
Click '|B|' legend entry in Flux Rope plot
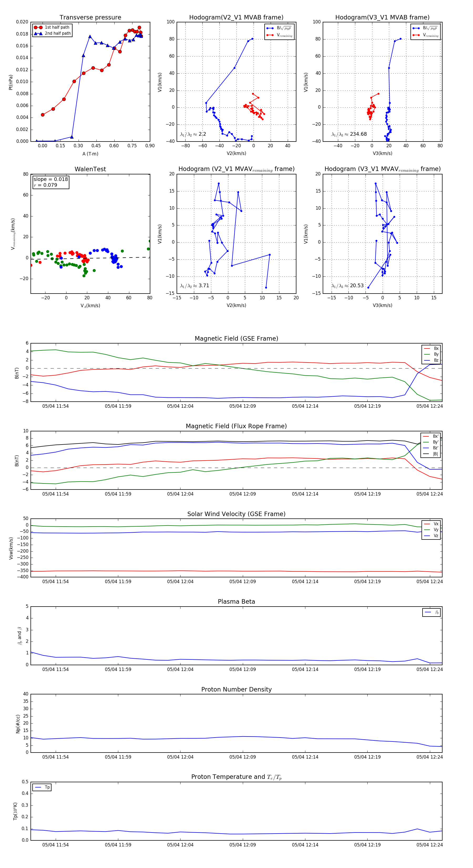pyautogui.click(x=431, y=454)
